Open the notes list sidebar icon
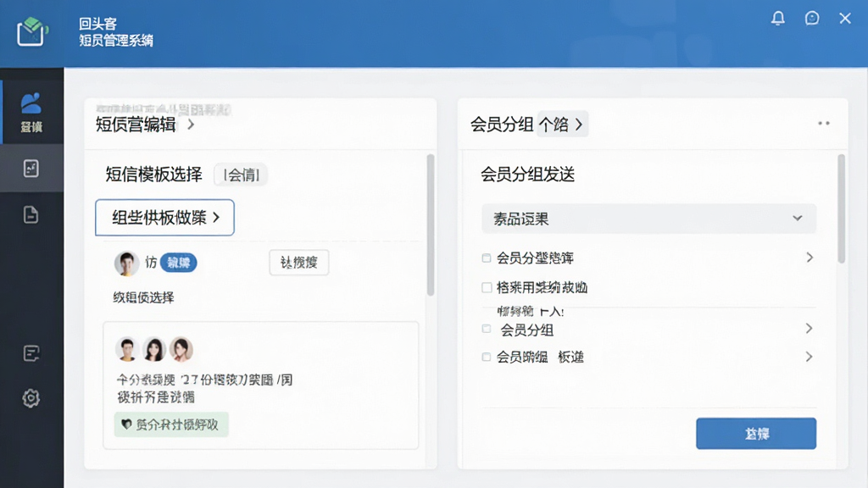 pos(31,353)
